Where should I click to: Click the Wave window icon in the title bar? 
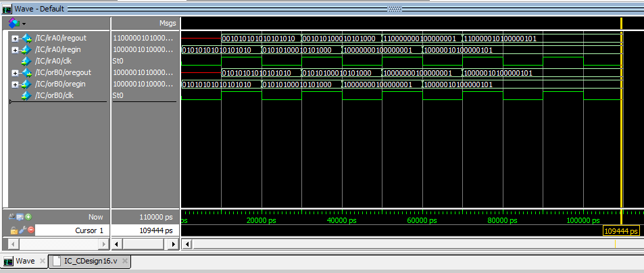tap(7, 9)
